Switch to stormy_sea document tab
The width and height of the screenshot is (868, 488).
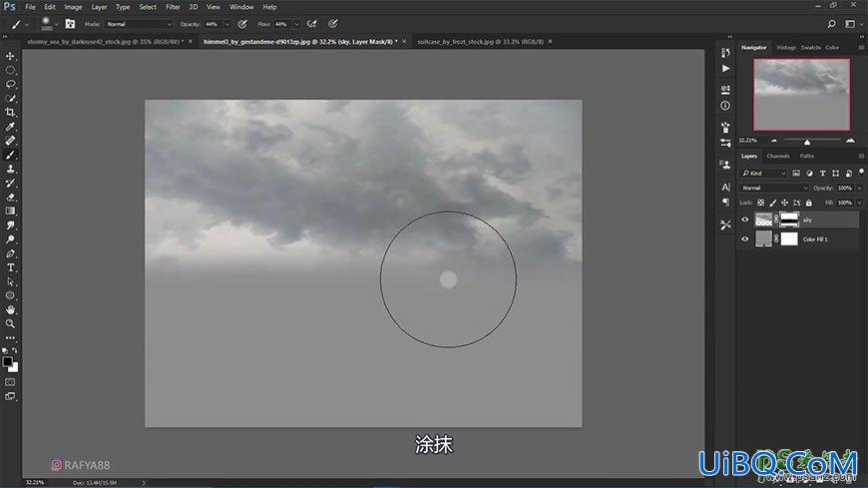(x=105, y=42)
